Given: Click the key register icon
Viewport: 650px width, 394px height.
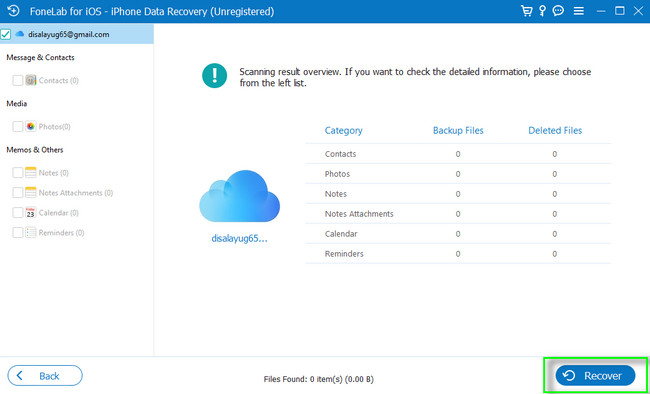Looking at the screenshot, I should [x=542, y=11].
